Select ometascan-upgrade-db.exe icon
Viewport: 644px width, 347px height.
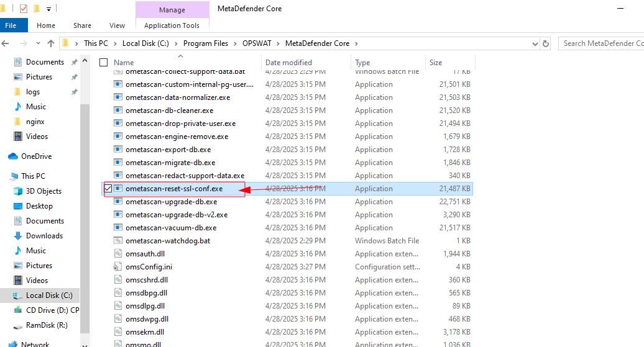pos(118,202)
